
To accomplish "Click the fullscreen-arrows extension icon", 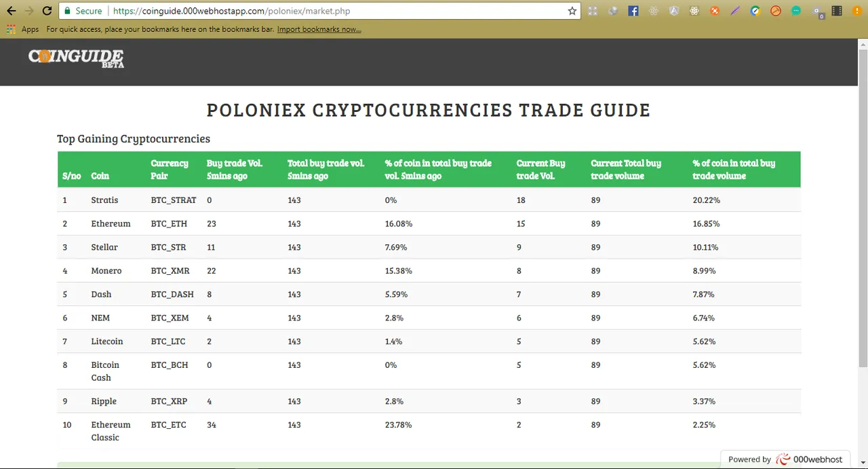I will point(593,11).
